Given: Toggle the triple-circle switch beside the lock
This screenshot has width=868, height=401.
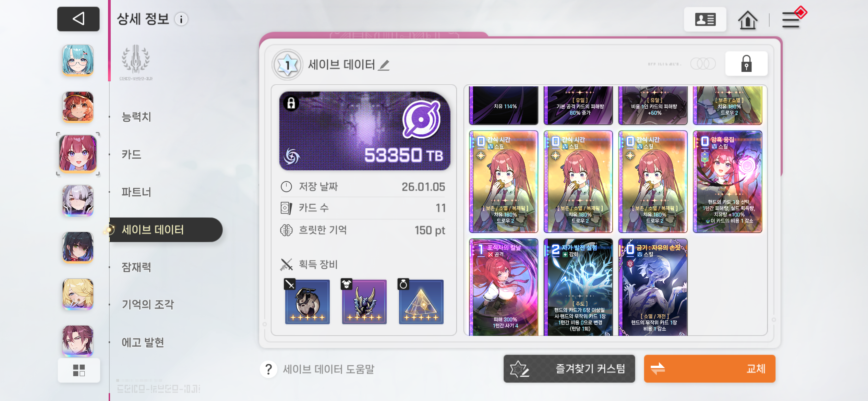Looking at the screenshot, I should (703, 64).
